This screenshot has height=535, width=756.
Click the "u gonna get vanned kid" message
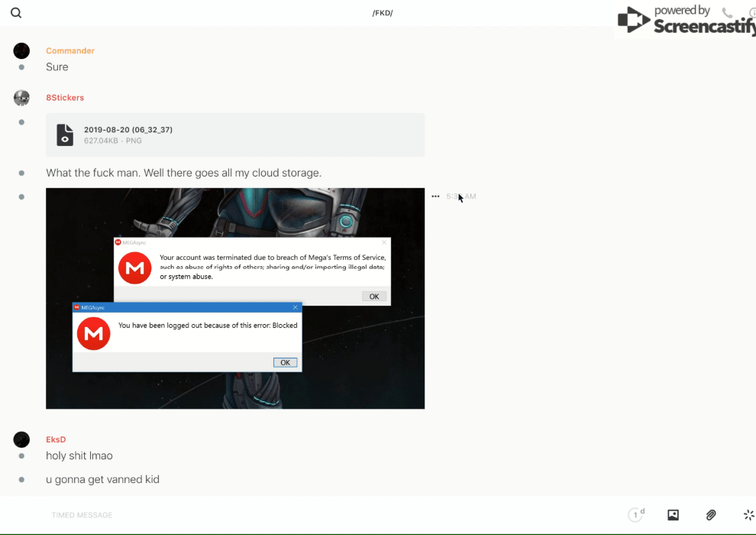102,479
